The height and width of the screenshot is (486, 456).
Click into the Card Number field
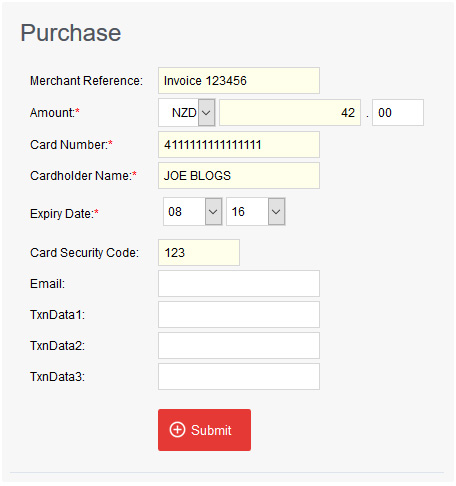(239, 145)
